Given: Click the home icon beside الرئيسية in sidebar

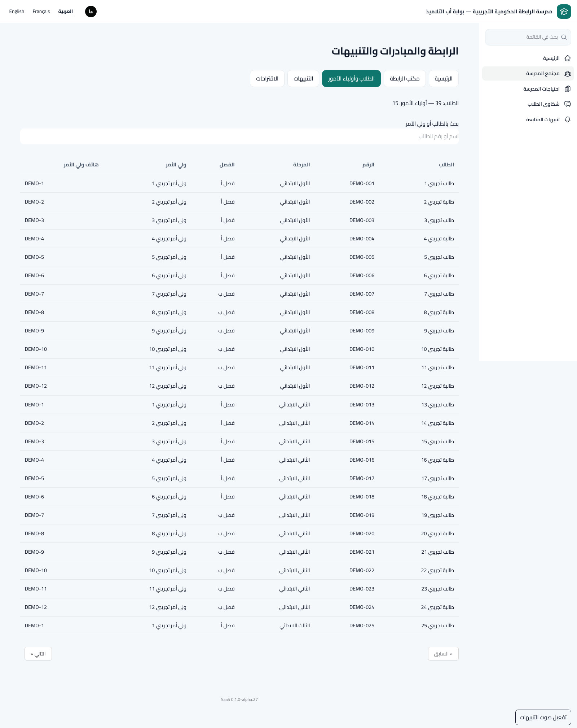Looking at the screenshot, I should (x=568, y=58).
